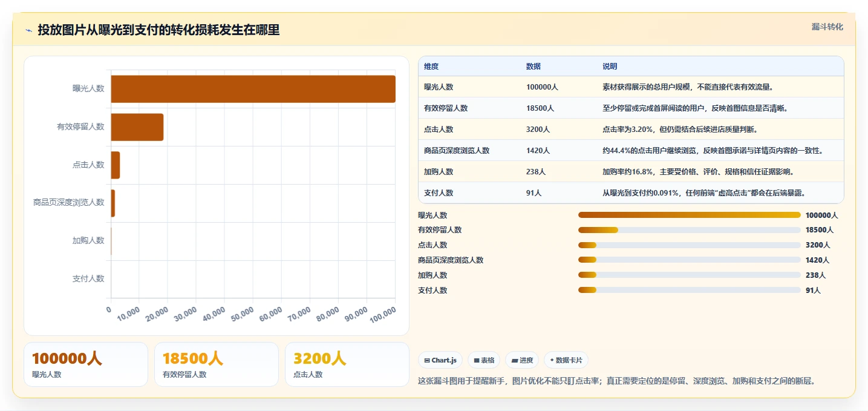Click the 点击人数 label on the chart axis

88,165
